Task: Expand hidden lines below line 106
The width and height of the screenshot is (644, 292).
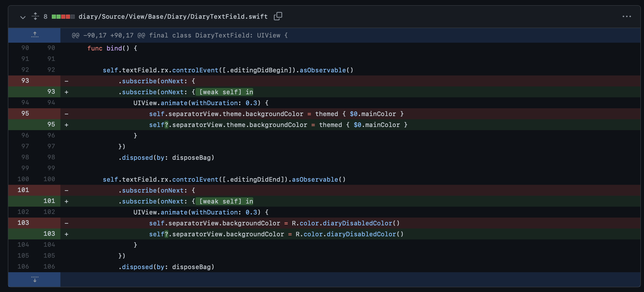Action: point(35,279)
